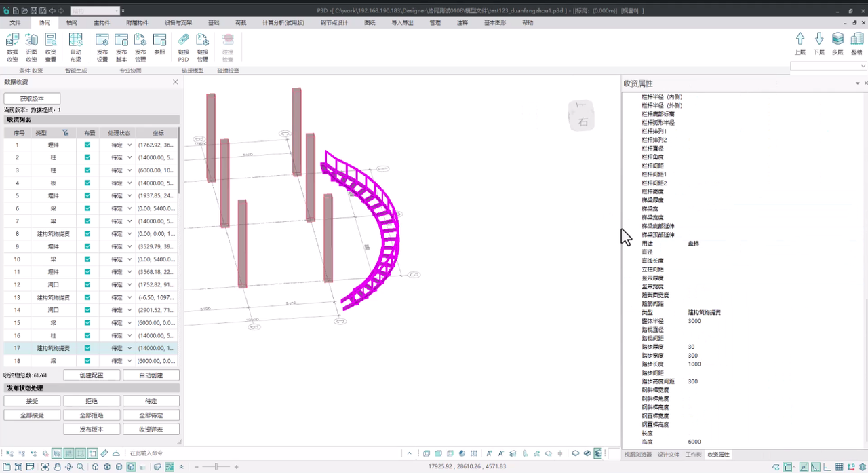The width and height of the screenshot is (868, 473).
Task: Click the filter icon in 类型 column
Action: pyautogui.click(x=65, y=133)
